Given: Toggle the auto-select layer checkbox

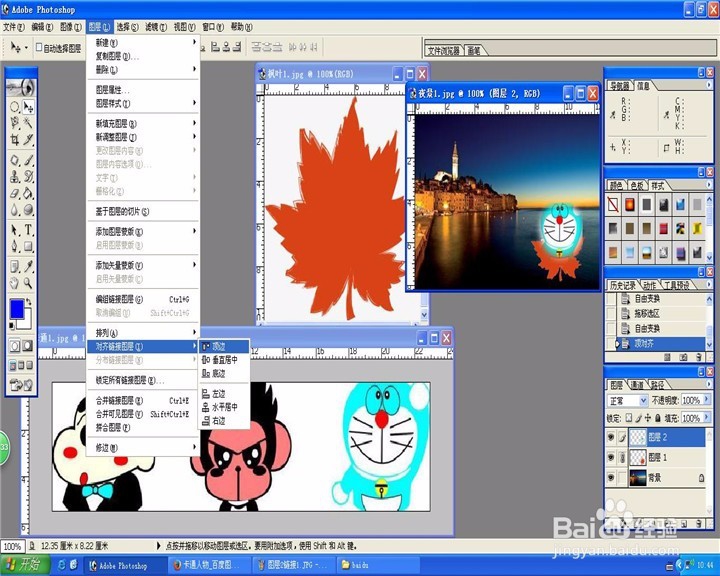Looking at the screenshot, I should click(x=39, y=47).
